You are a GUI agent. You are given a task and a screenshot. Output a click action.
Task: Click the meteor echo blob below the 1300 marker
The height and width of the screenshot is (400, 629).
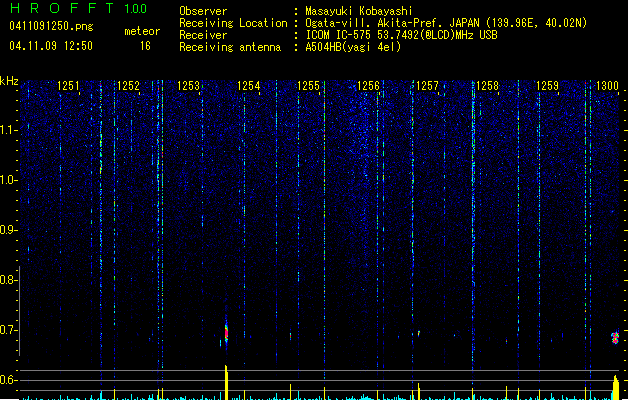click(615, 337)
